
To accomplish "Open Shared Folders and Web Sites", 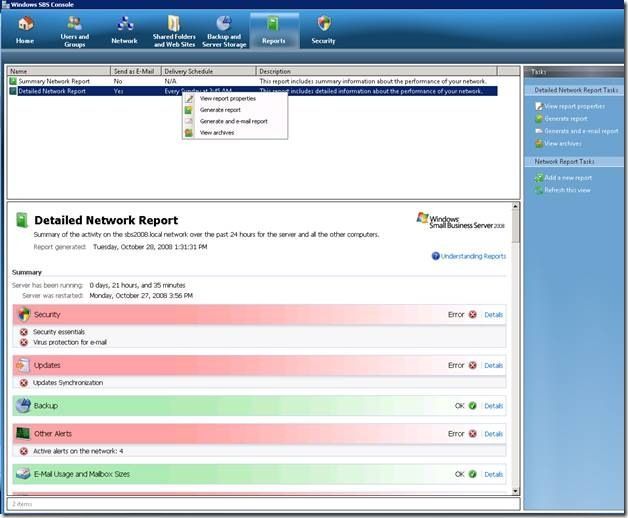I will click(174, 31).
